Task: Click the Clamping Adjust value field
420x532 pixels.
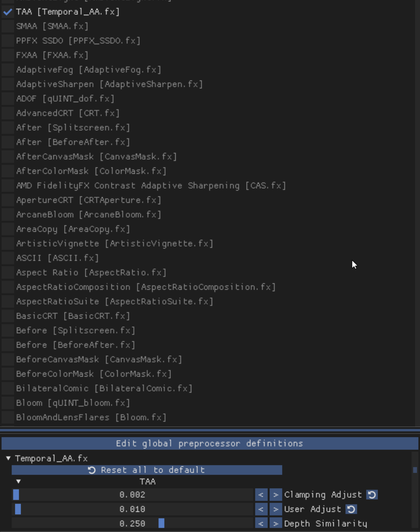Action: 132,495
